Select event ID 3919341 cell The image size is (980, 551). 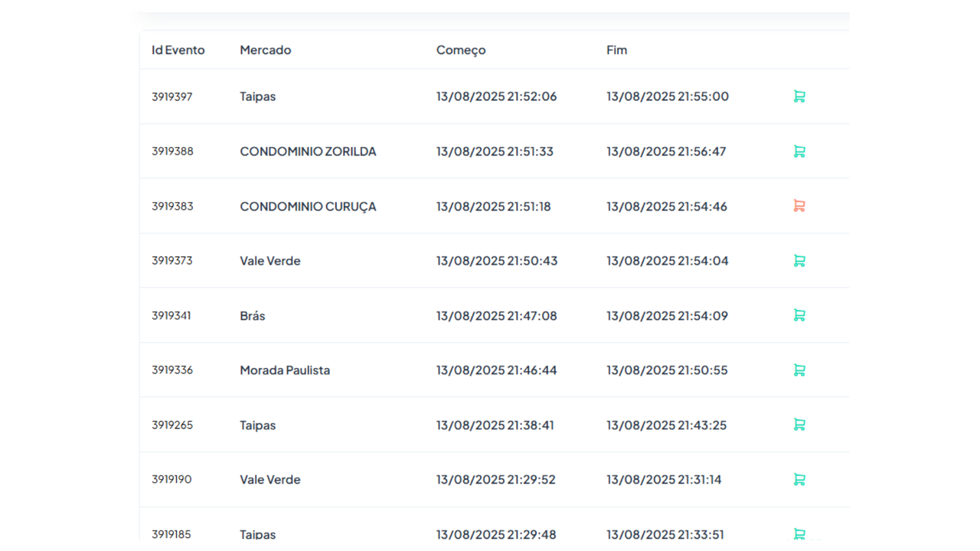tap(171, 316)
